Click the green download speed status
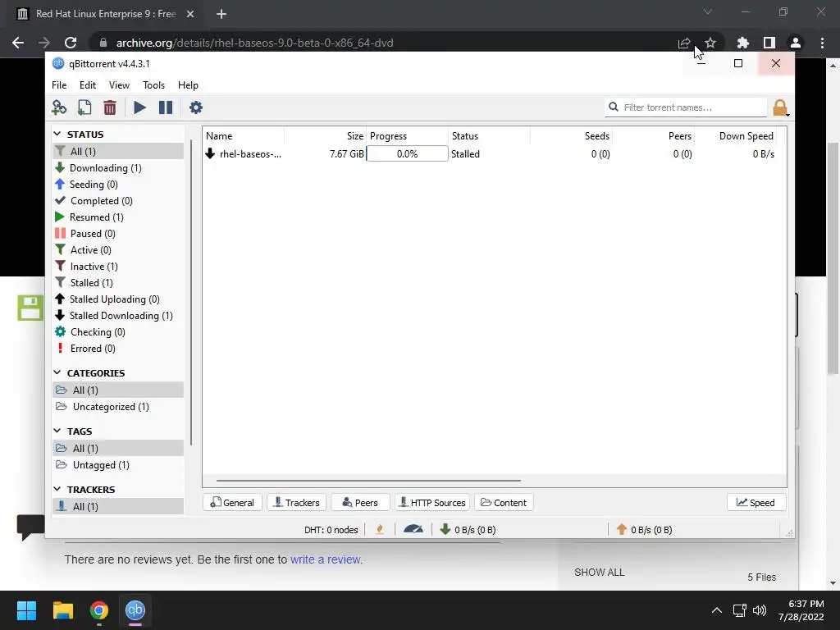840x630 pixels. click(468, 530)
